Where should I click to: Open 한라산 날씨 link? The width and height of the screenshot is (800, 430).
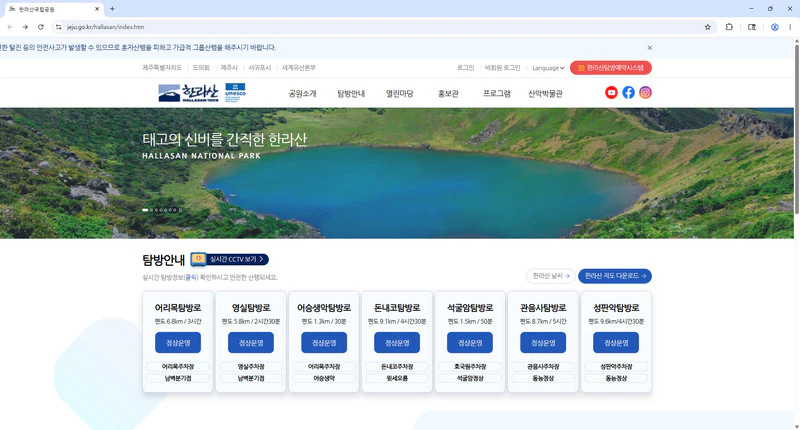(x=551, y=276)
